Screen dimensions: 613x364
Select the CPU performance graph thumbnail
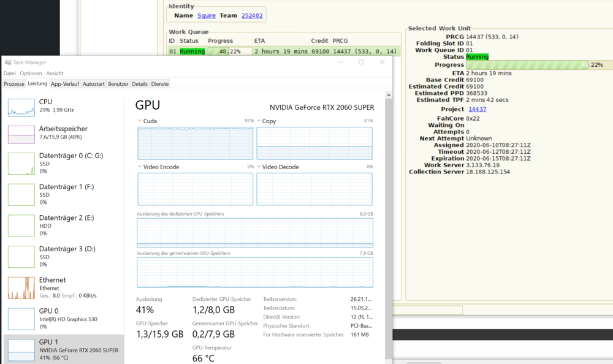coord(21,107)
